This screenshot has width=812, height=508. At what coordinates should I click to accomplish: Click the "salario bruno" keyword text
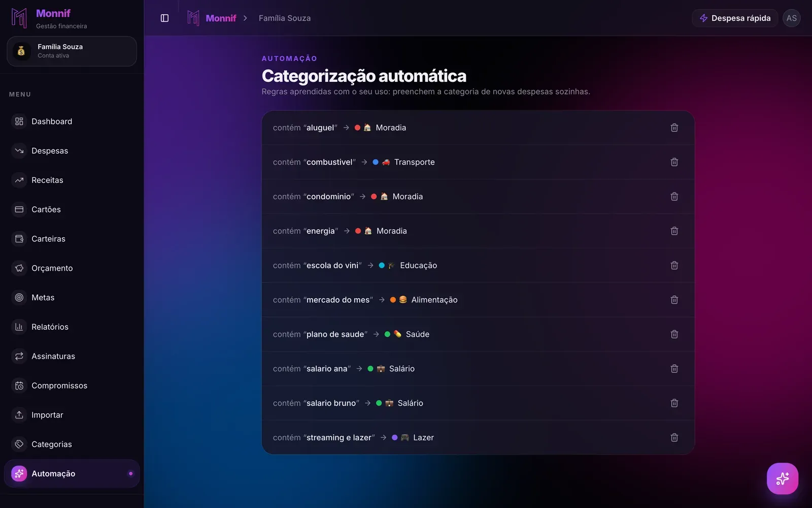click(x=331, y=403)
